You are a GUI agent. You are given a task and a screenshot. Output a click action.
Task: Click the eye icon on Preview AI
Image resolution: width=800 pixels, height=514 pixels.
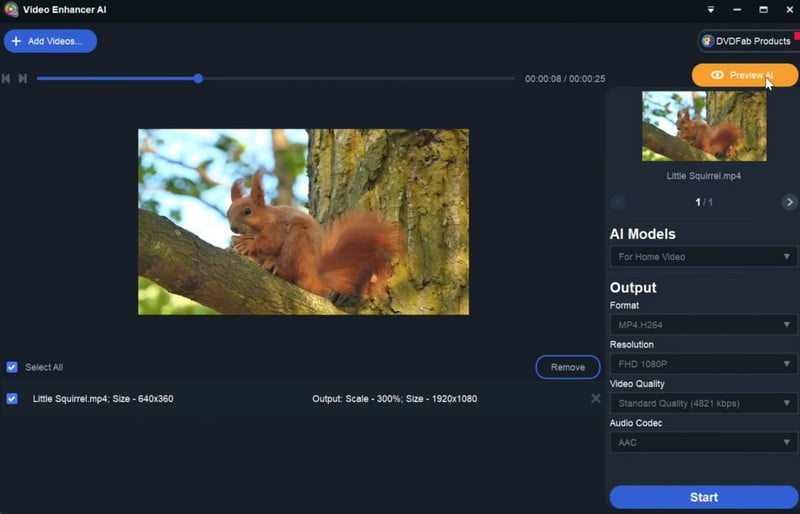717,75
